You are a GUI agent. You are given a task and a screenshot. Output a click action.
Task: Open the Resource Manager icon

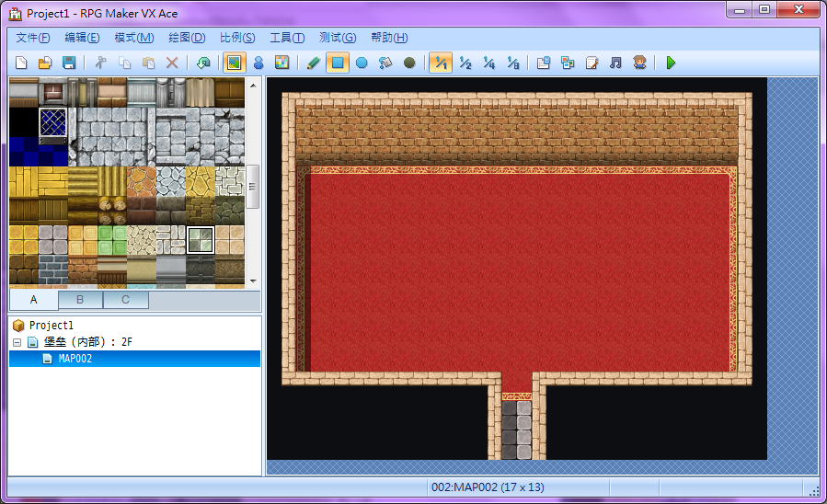(x=568, y=63)
